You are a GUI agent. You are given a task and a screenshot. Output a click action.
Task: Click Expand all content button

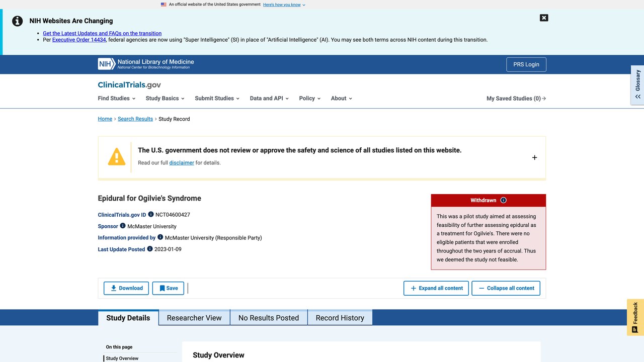pyautogui.click(x=436, y=288)
